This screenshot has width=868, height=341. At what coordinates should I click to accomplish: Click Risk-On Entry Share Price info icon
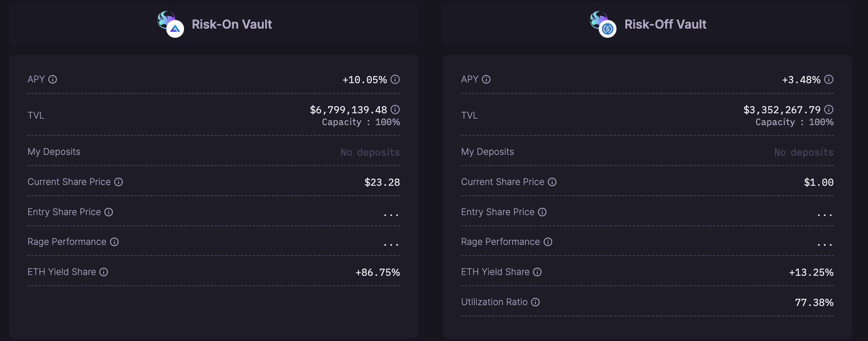[x=109, y=212]
